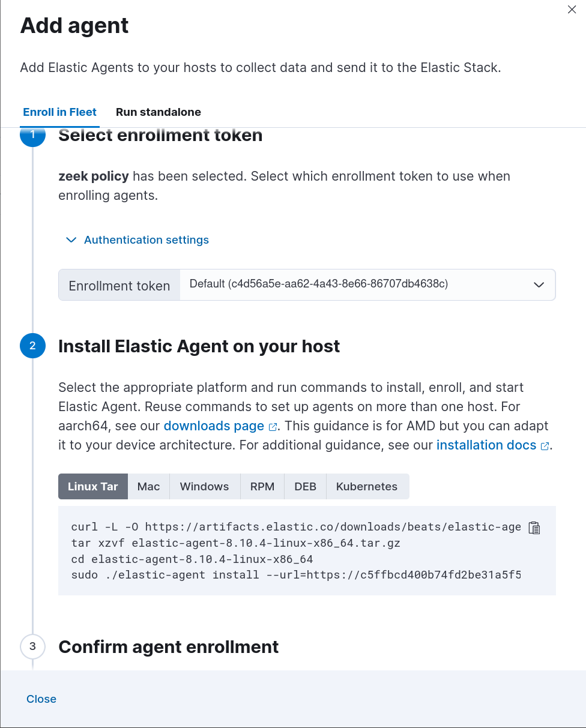Screen dimensions: 586x728
Task: Click the enrollment token dropdown chevron
Action: 539,284
